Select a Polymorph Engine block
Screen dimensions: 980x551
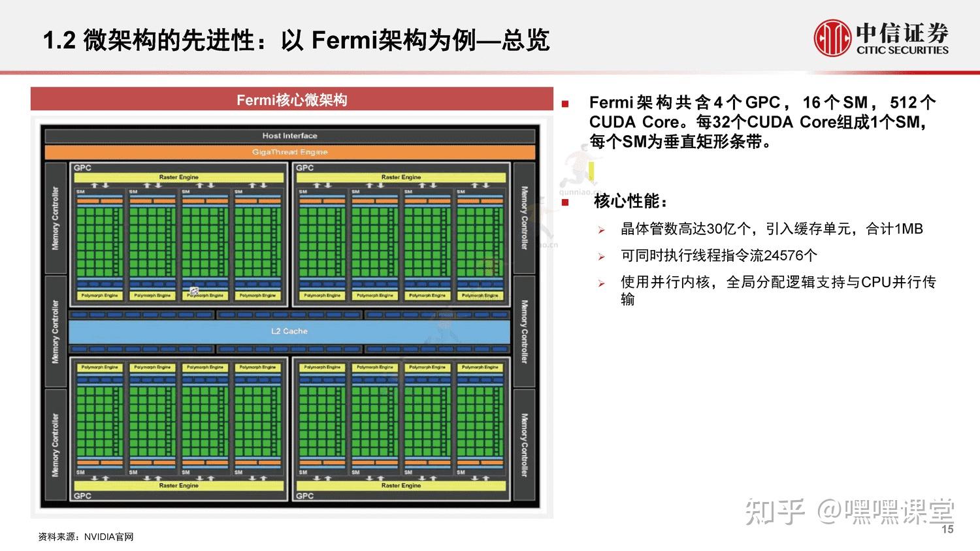[102, 295]
